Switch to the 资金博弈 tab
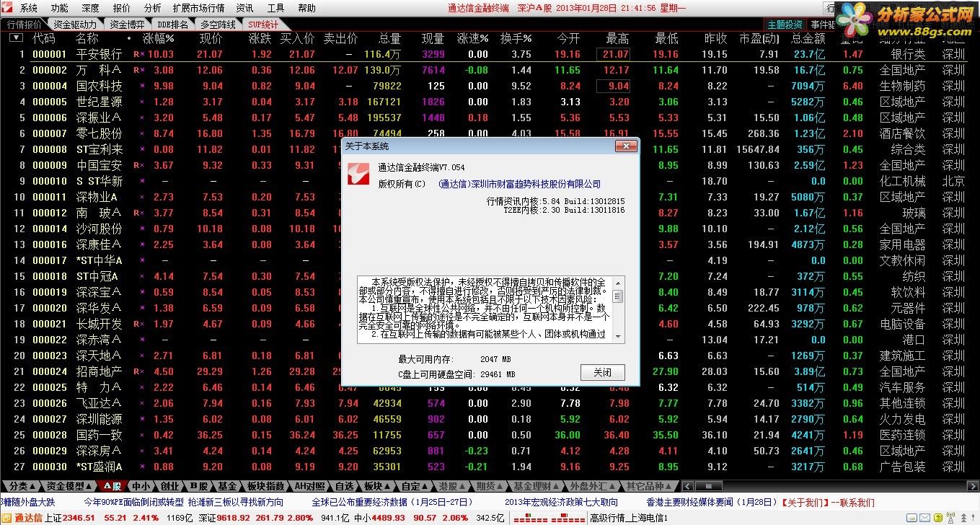 [x=128, y=24]
